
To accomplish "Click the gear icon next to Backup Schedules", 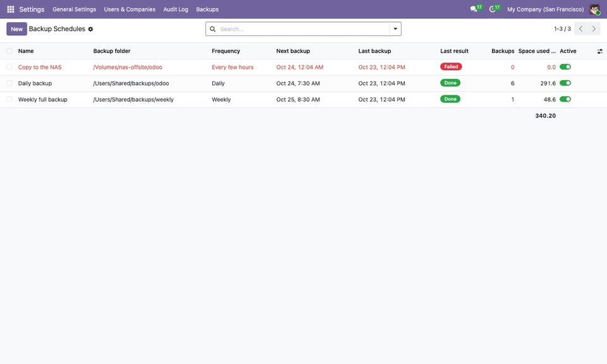I will point(90,29).
